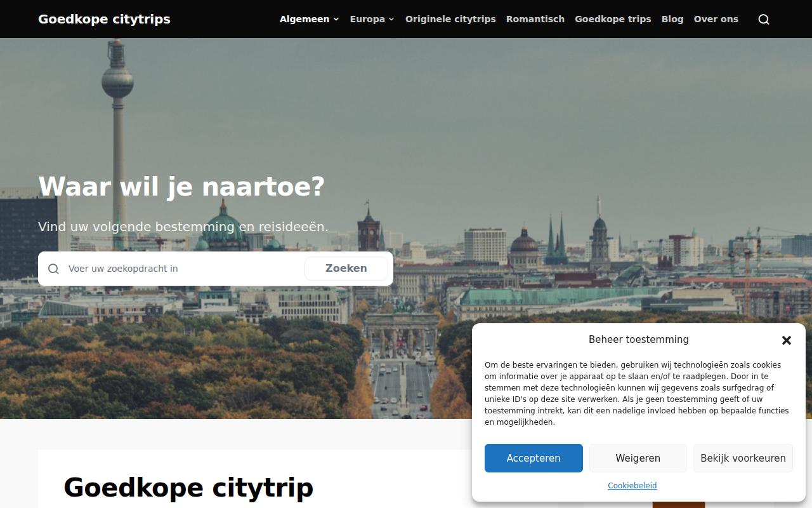The image size is (812, 508).
Task: Click the Goedkope citytrips site logo
Action: 104,19
